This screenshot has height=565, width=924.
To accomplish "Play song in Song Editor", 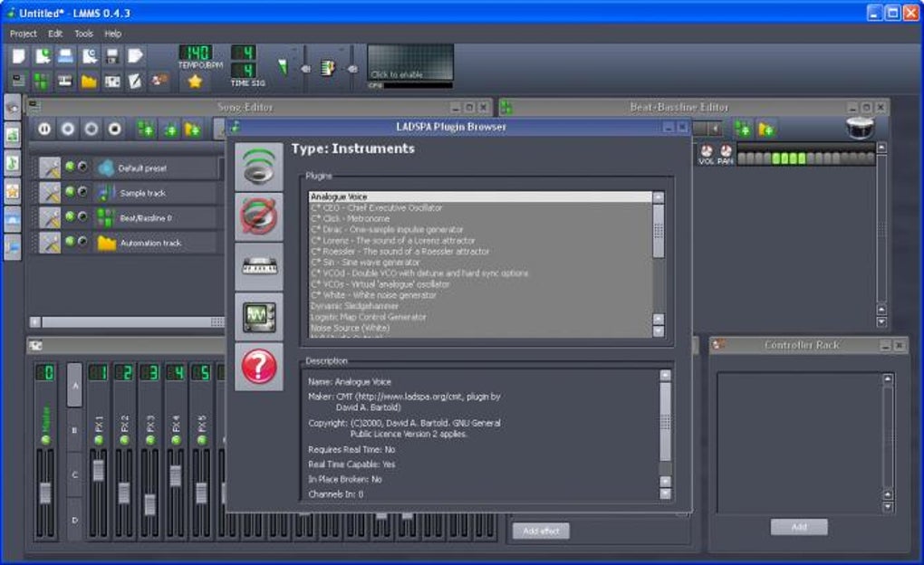I will pyautogui.click(x=44, y=129).
